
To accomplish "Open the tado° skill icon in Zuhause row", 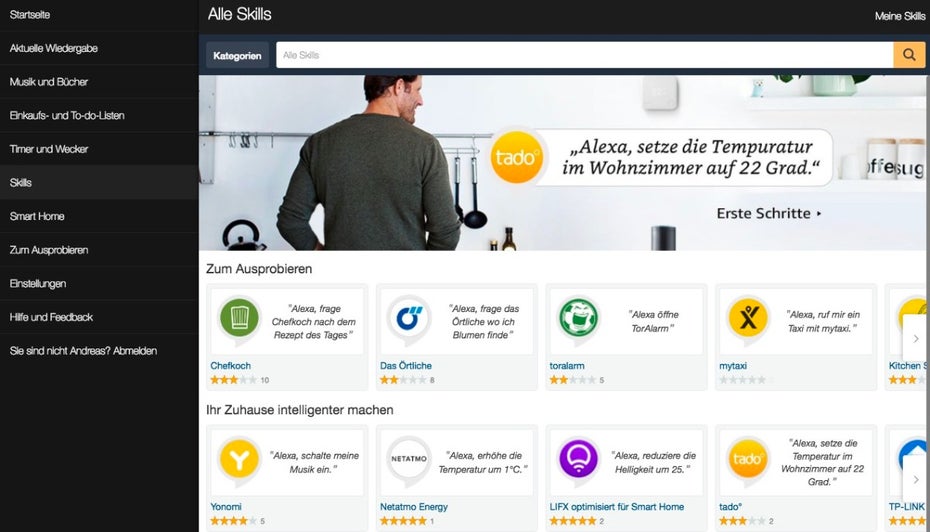I will [748, 460].
